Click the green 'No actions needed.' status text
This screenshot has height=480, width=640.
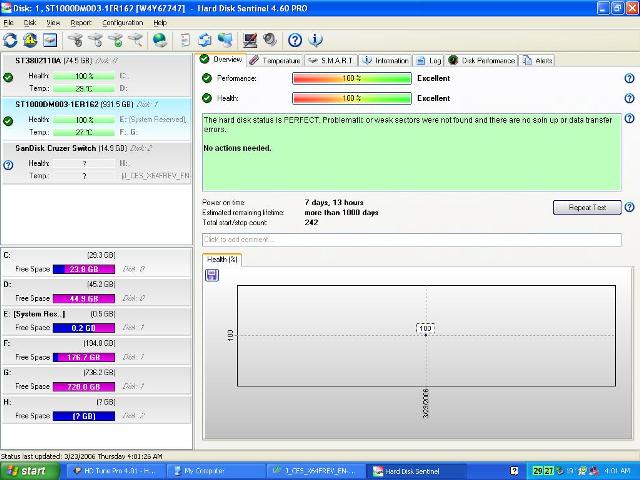tap(237, 148)
